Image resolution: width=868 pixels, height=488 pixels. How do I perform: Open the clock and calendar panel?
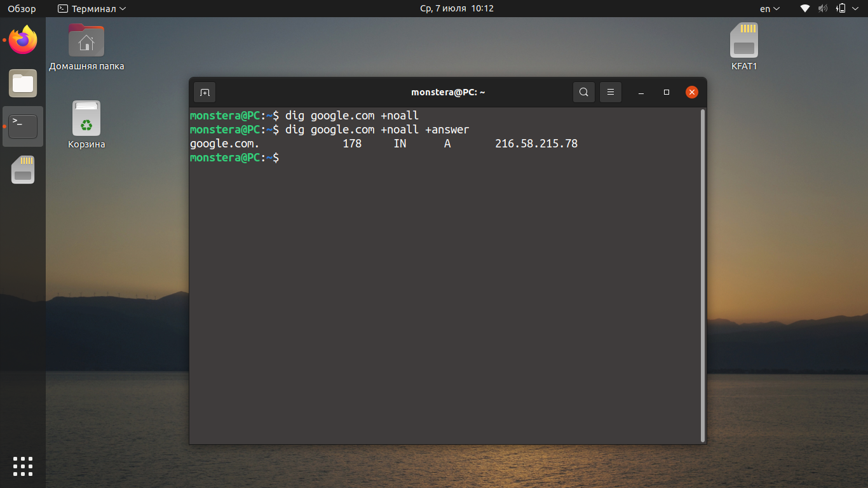[x=457, y=9]
